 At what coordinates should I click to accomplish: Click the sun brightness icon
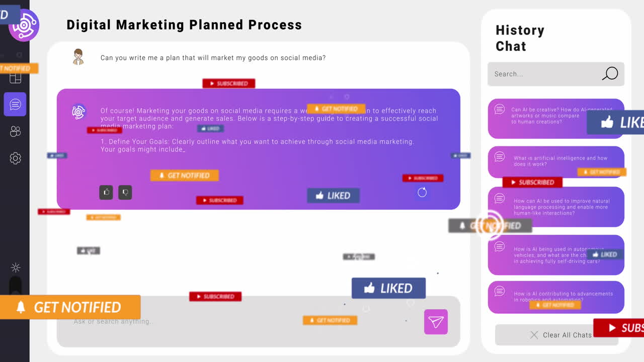tap(16, 267)
